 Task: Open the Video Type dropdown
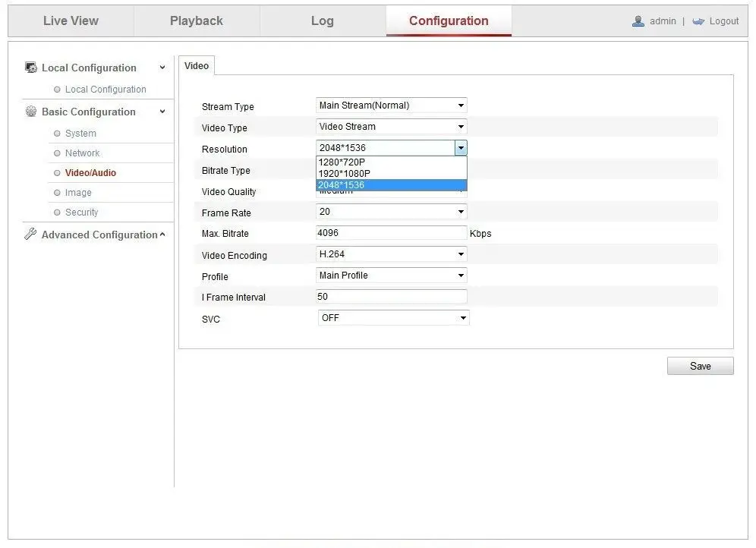point(391,126)
